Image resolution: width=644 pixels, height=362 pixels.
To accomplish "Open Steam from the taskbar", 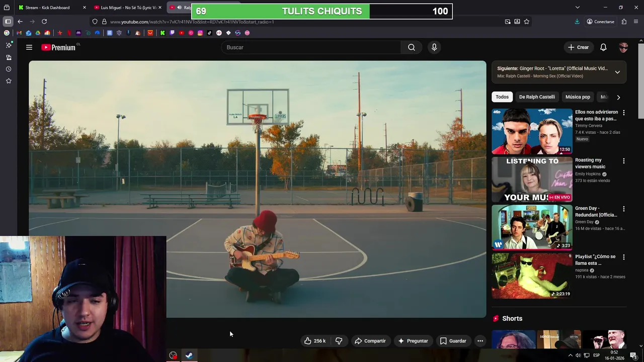I will pyautogui.click(x=189, y=355).
